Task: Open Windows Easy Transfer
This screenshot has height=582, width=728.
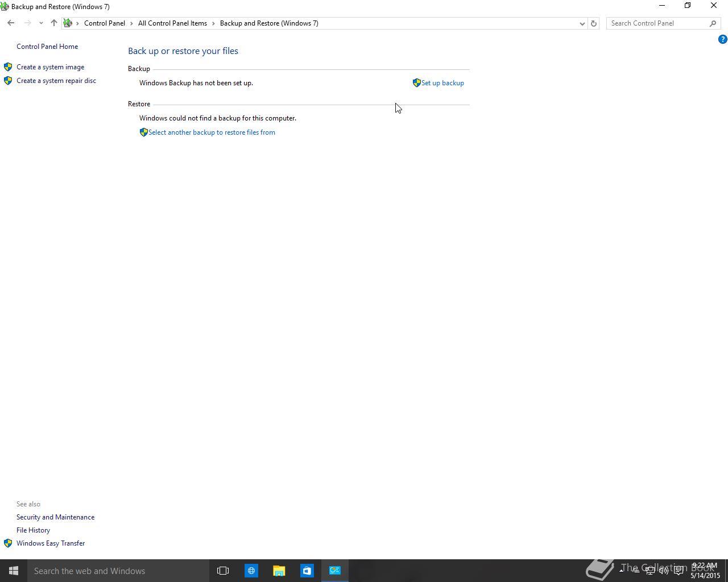Action: tap(51, 543)
